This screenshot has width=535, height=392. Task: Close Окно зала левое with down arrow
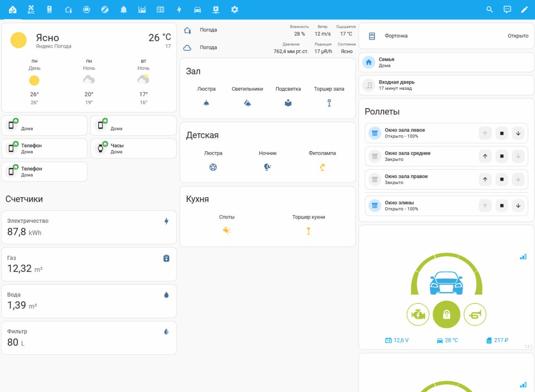tap(518, 133)
